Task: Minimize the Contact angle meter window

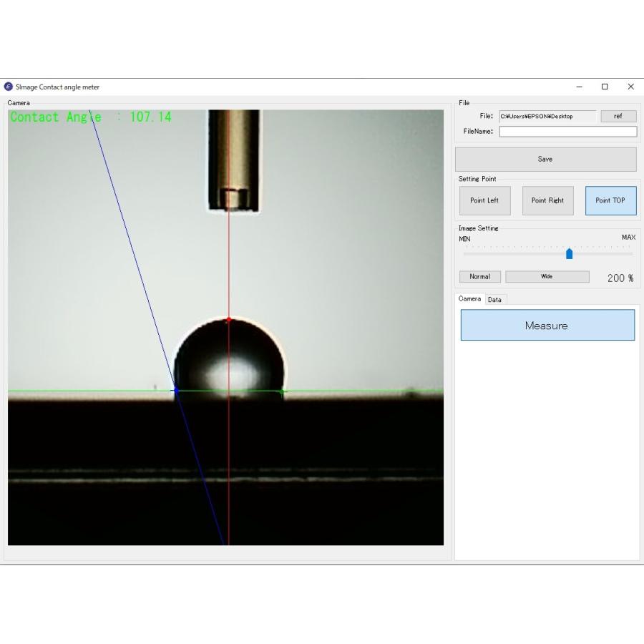Action: tap(579, 87)
